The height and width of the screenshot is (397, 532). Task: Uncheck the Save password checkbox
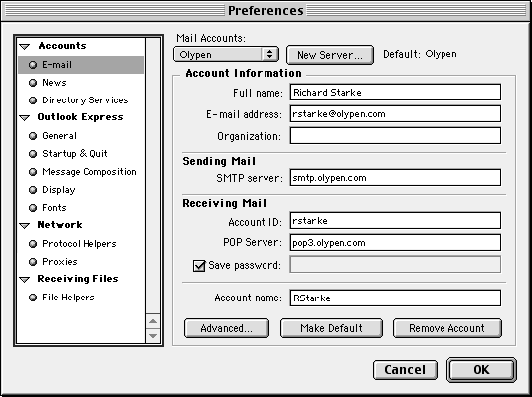[199, 266]
